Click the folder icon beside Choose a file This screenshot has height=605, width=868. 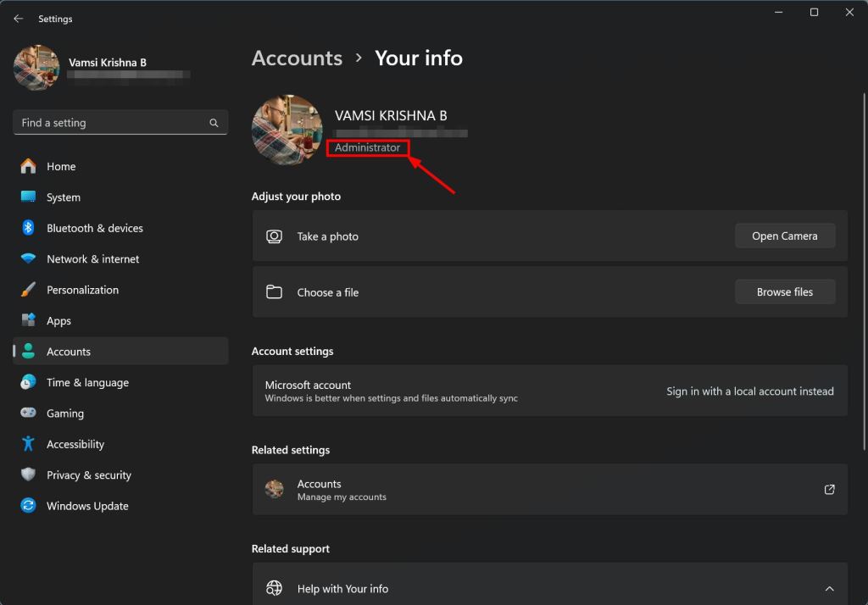(274, 291)
